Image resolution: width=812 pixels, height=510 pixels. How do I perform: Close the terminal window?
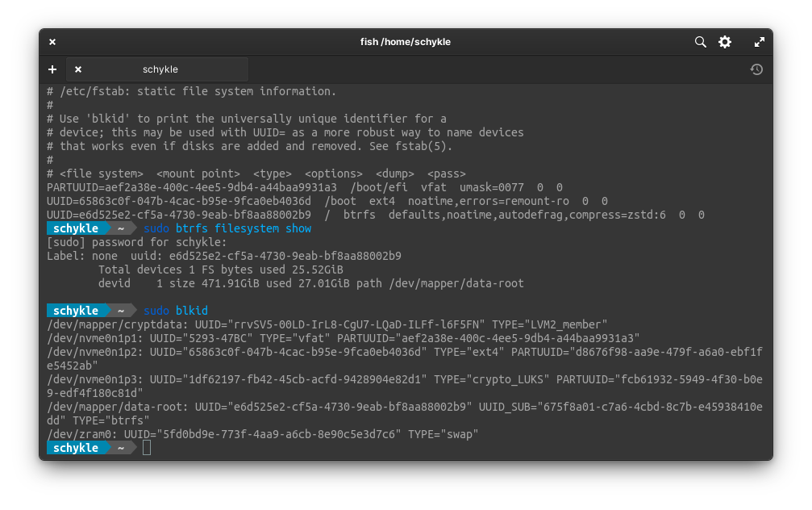(x=52, y=42)
